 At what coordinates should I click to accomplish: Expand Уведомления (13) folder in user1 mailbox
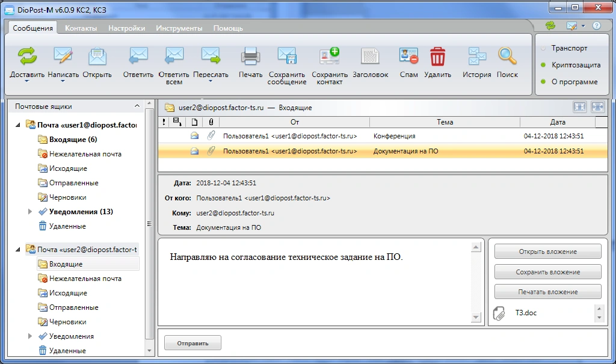[x=30, y=212]
